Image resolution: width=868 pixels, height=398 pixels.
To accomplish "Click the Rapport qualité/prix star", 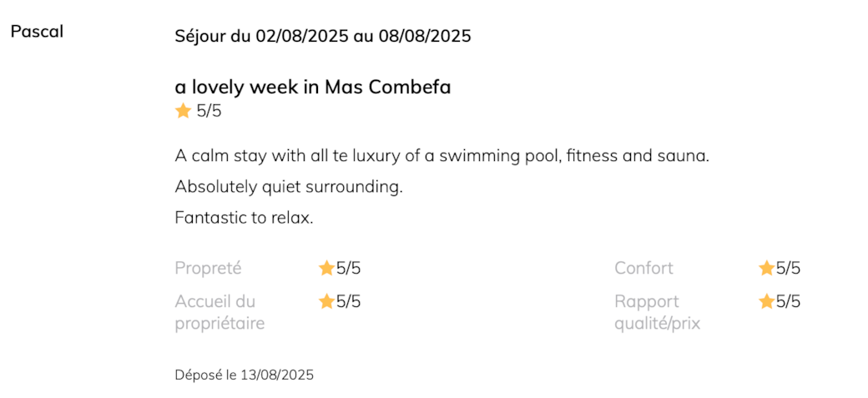I will [766, 302].
